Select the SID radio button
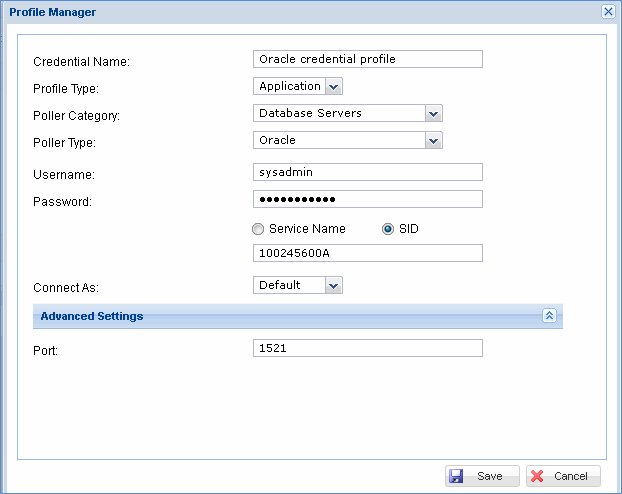 (388, 229)
